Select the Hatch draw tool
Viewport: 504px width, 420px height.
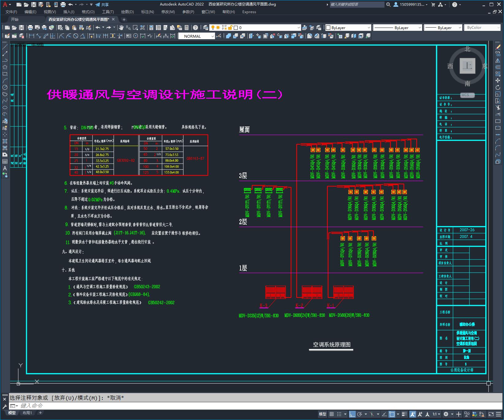tap(5, 141)
